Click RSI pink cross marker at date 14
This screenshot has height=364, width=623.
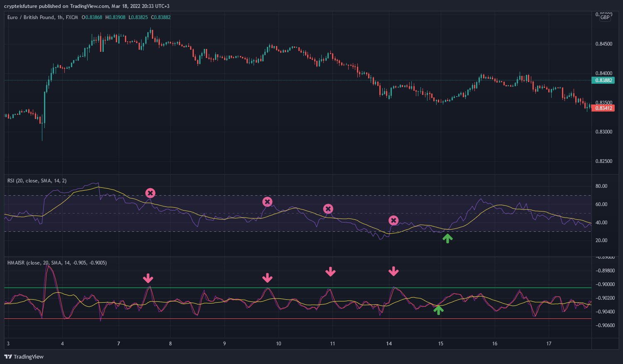coord(393,221)
